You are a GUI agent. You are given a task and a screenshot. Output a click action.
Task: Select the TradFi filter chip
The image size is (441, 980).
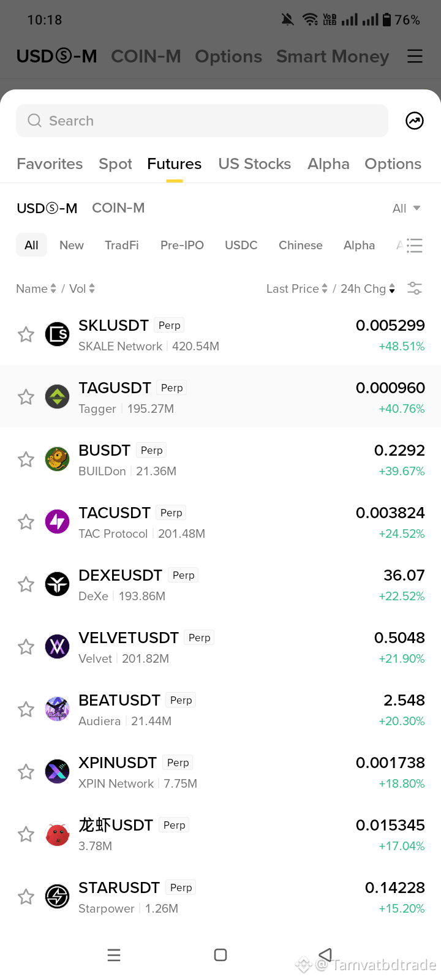tap(122, 245)
